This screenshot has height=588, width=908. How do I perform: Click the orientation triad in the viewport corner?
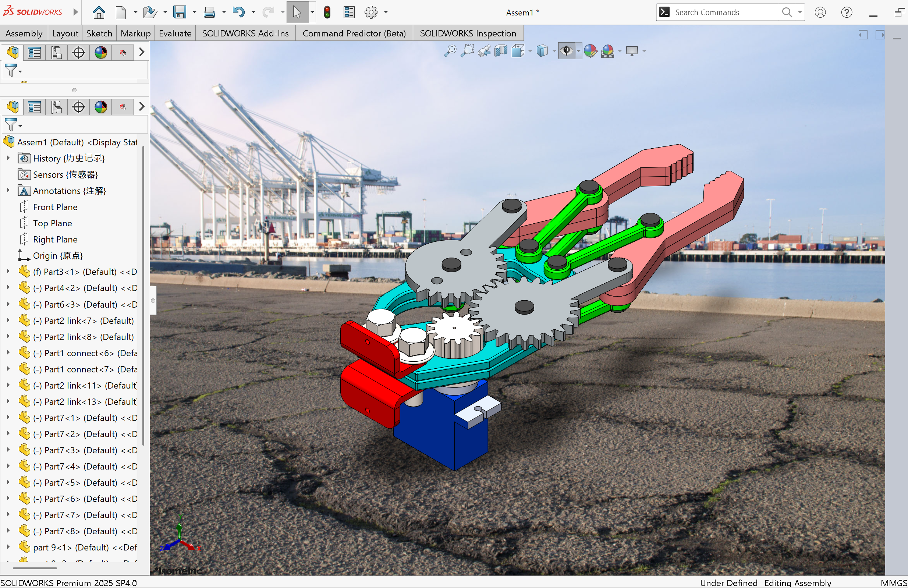[180, 534]
